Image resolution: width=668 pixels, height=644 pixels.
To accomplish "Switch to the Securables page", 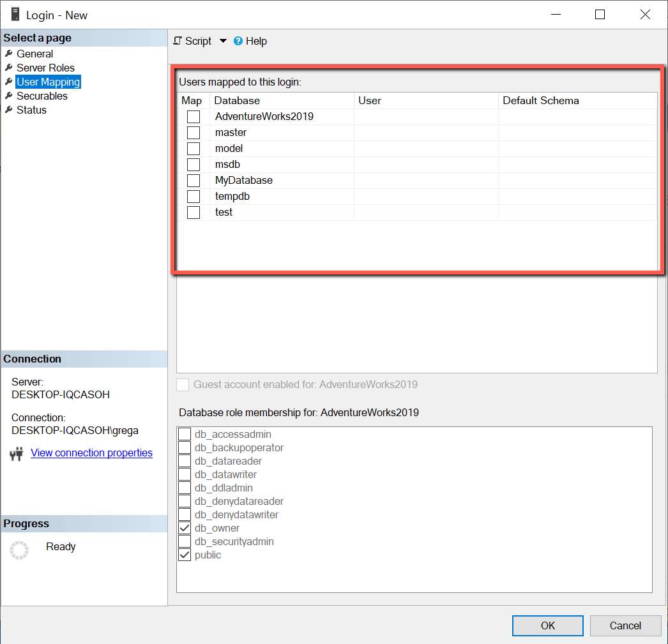I will pos(42,96).
